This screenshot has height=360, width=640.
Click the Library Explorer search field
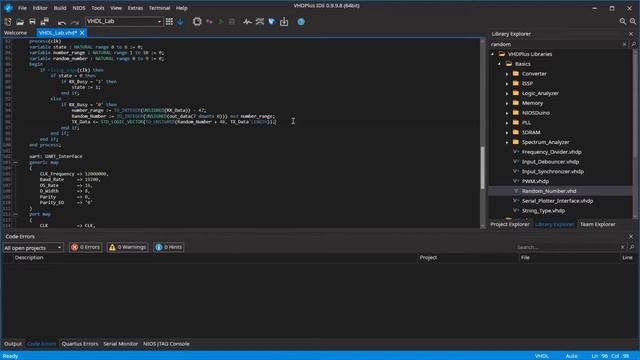pyautogui.click(x=555, y=44)
